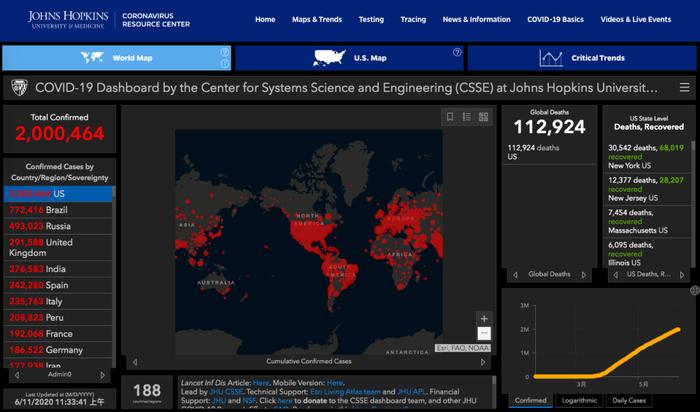This screenshot has height=412, width=700.
Task: Click the Total Confirmed 2,000,464 figure
Action: (60, 133)
